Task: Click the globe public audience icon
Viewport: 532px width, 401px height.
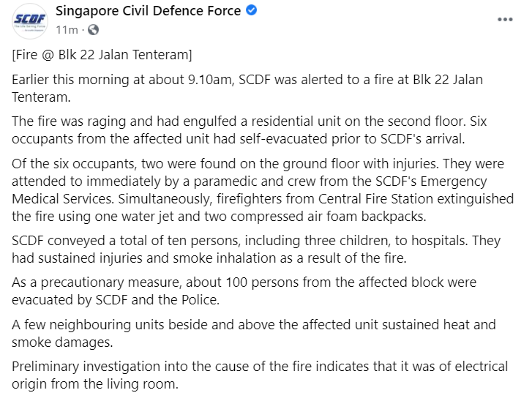Action: point(93,30)
